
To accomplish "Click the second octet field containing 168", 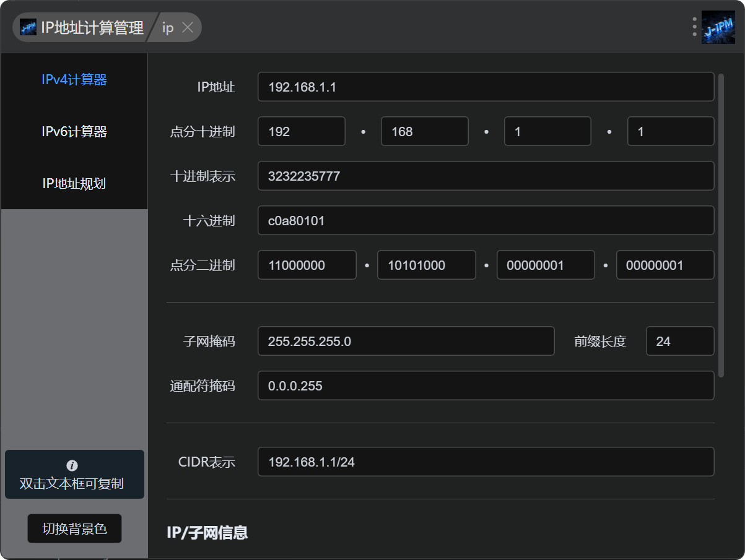I will (424, 132).
